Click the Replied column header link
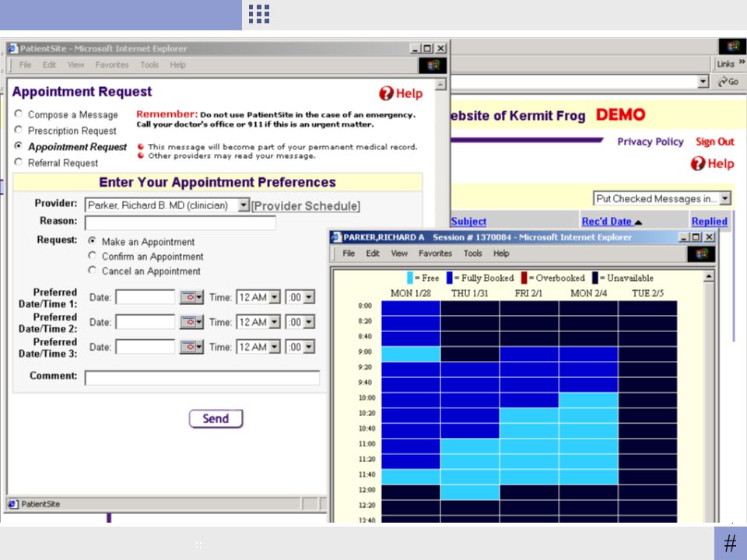The width and height of the screenshot is (747, 560). (x=710, y=222)
